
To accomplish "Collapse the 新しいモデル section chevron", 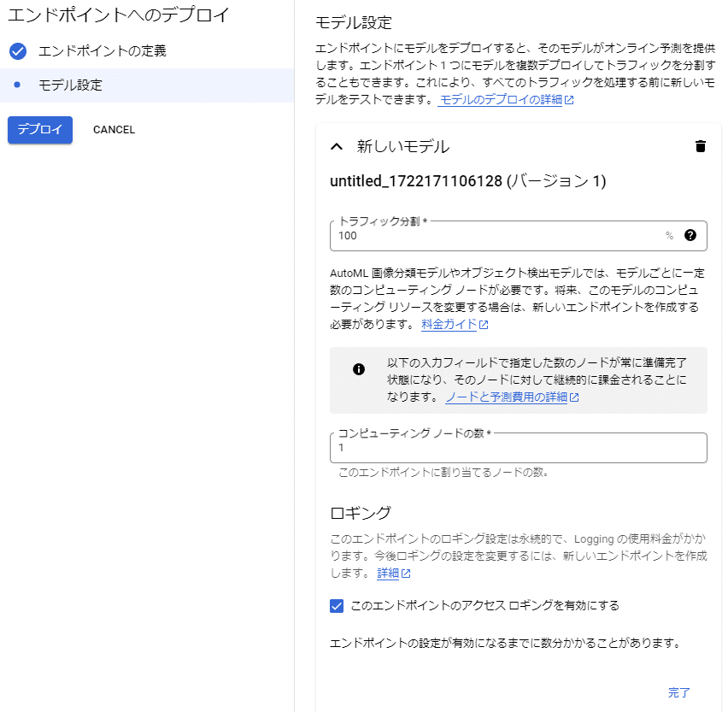I will 337,147.
